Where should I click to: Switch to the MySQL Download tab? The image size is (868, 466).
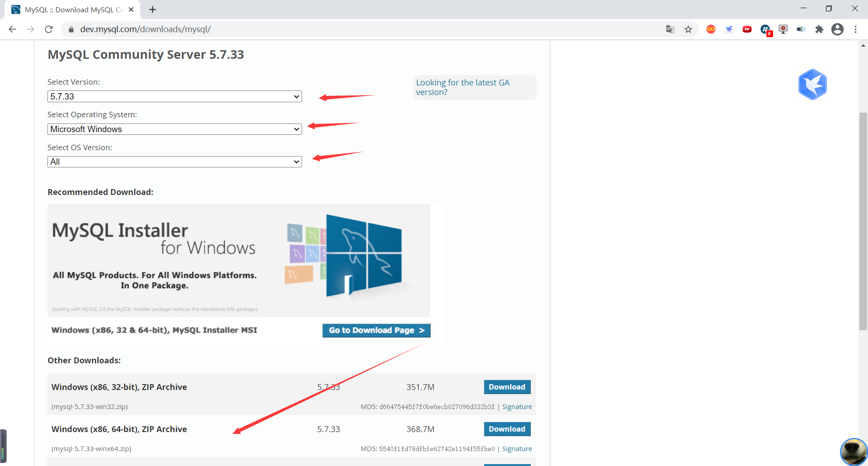pos(72,10)
